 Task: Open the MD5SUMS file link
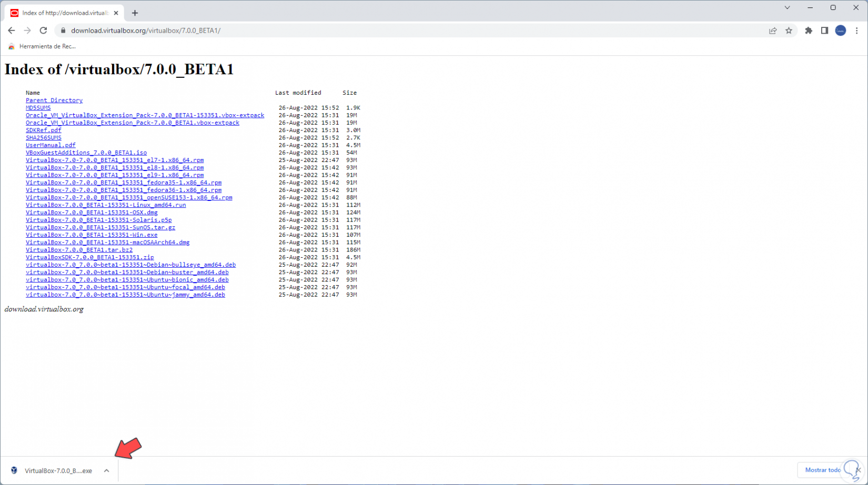[x=38, y=108]
